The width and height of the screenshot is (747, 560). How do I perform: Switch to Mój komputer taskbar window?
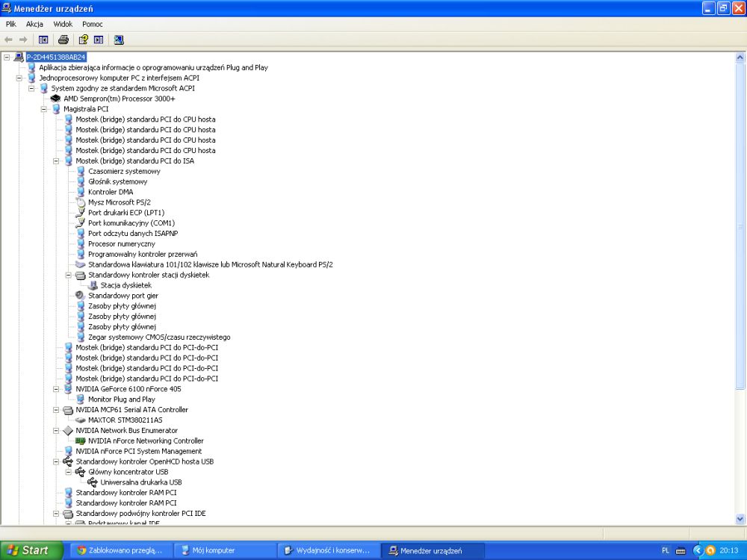tap(224, 550)
